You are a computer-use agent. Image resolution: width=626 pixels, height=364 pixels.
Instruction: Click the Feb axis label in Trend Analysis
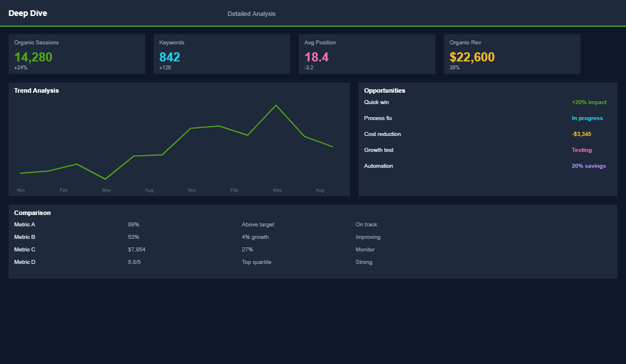click(63, 190)
